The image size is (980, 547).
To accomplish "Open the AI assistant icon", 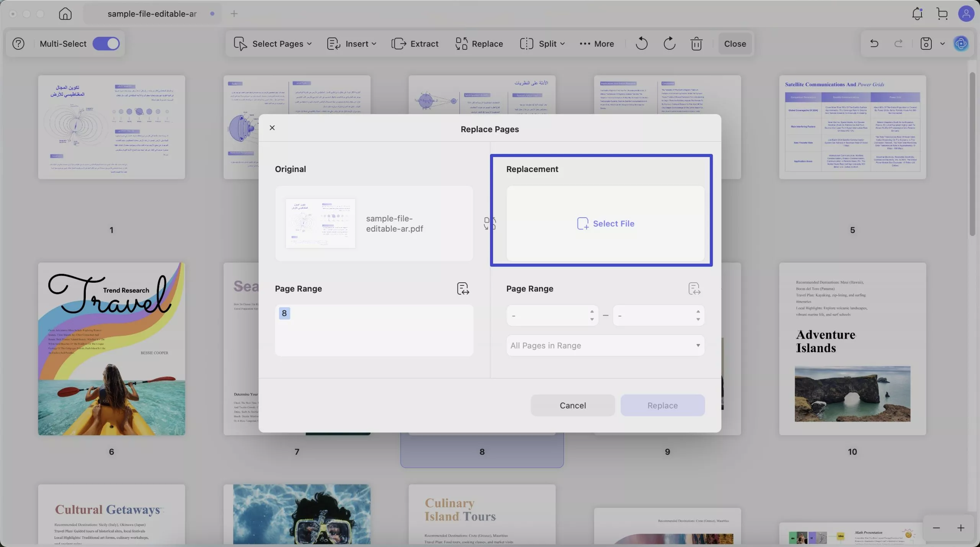I will [x=961, y=44].
